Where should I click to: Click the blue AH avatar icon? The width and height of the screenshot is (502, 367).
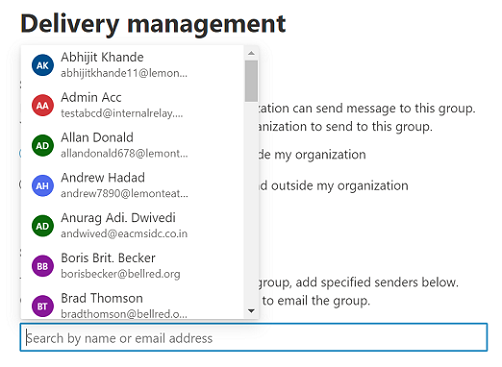click(x=43, y=186)
